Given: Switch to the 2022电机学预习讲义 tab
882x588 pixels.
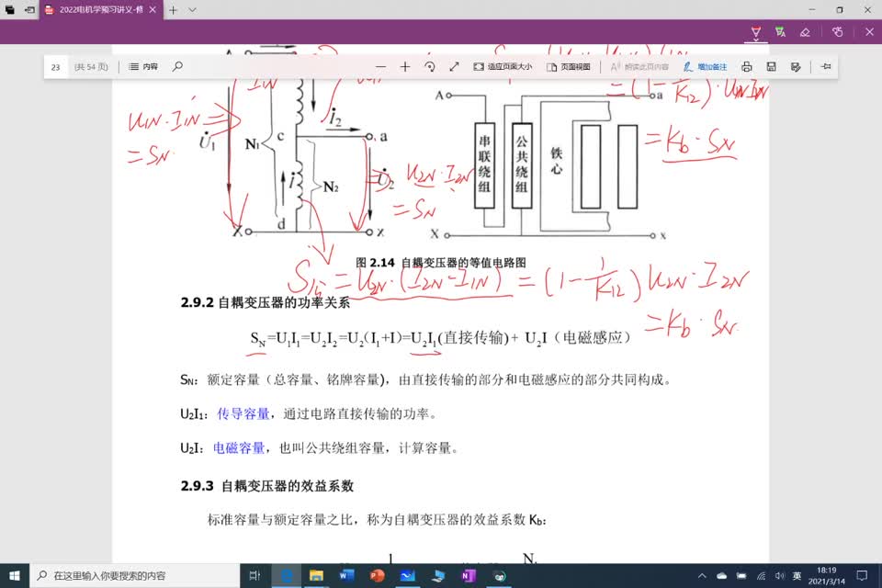Looking at the screenshot, I should [x=101, y=9].
